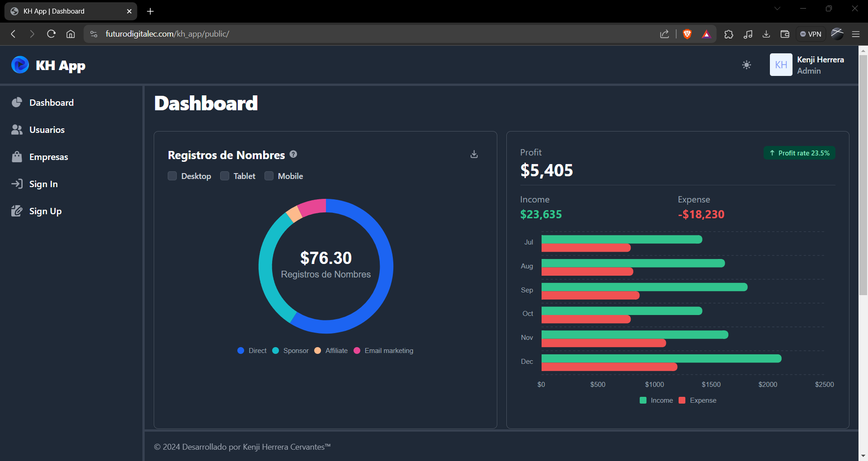Click the share page icon in address bar
The height and width of the screenshot is (461, 868).
[664, 34]
